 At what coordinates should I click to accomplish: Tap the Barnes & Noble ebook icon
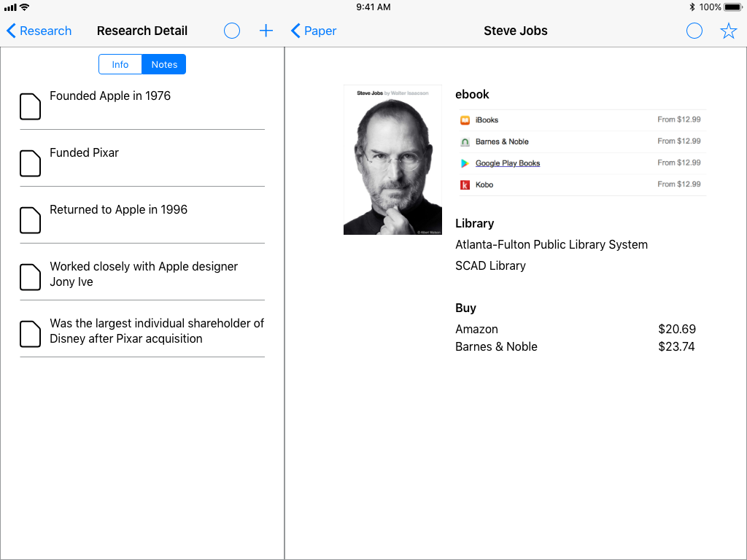(465, 142)
